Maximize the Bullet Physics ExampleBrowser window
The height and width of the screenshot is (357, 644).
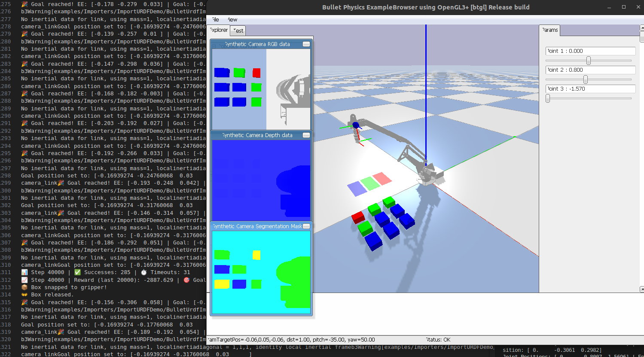coord(624,7)
